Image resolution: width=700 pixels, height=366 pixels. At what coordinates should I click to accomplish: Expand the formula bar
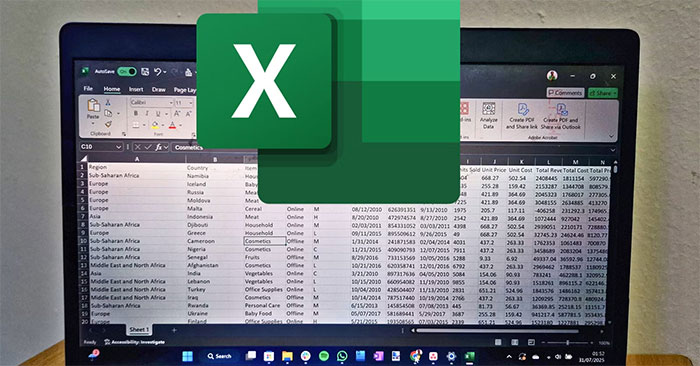tap(612, 150)
